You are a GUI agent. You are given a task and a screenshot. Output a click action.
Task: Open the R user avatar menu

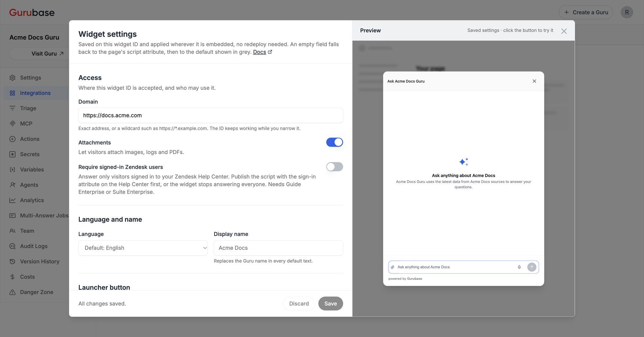point(627,12)
